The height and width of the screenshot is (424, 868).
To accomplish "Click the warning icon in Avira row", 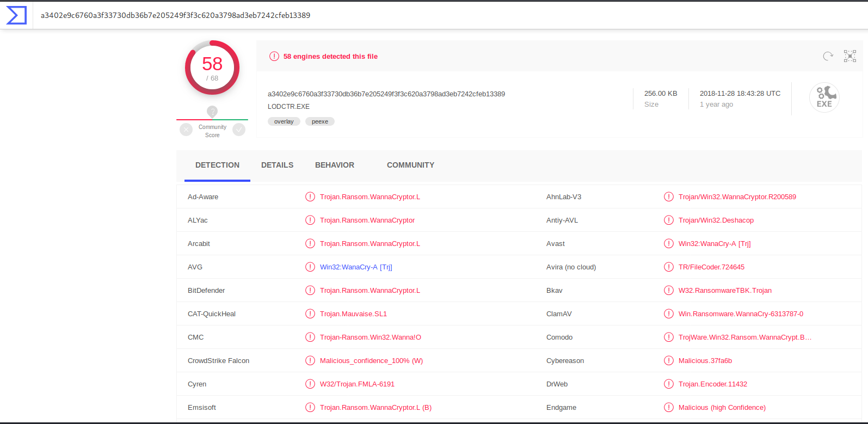I will pyautogui.click(x=669, y=267).
